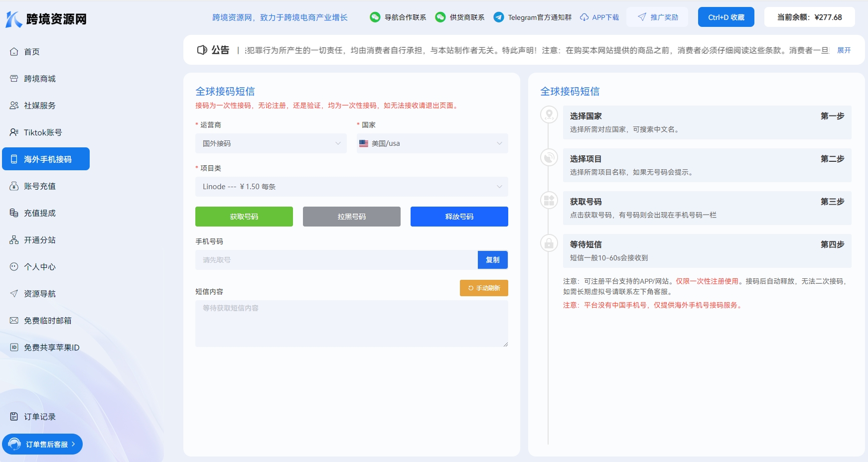
Task: Open the 项目类 dropdown showing Linode
Action: [x=352, y=187]
